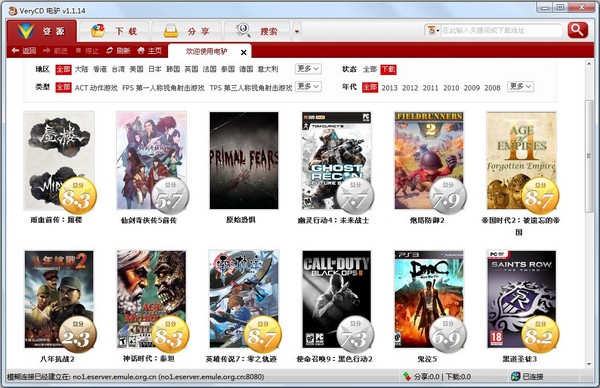Screen dimensions: 600x388
Task: Click the vertical scrollbar thumb
Action: click(589, 156)
